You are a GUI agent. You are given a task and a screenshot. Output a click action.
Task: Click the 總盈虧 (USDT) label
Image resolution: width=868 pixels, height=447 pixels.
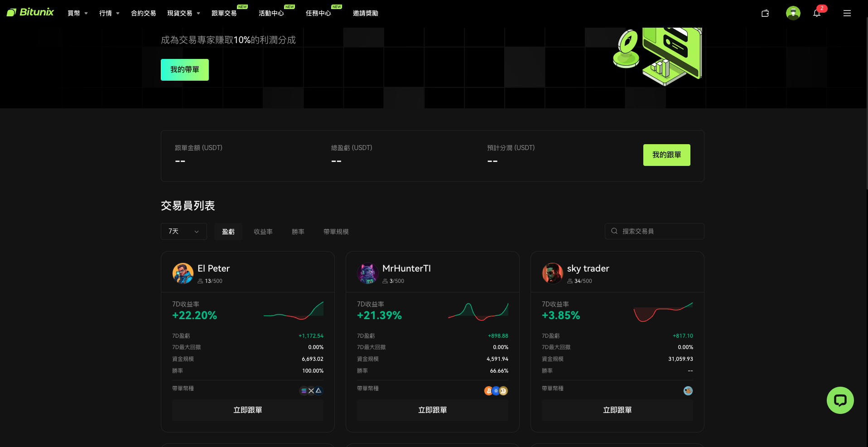[352, 148]
